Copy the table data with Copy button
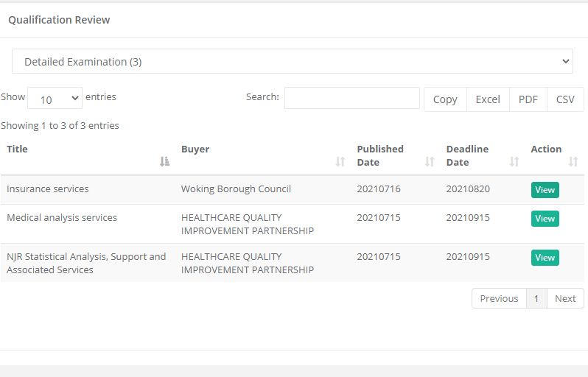Image resolution: width=588 pixels, height=377 pixels. pos(445,99)
